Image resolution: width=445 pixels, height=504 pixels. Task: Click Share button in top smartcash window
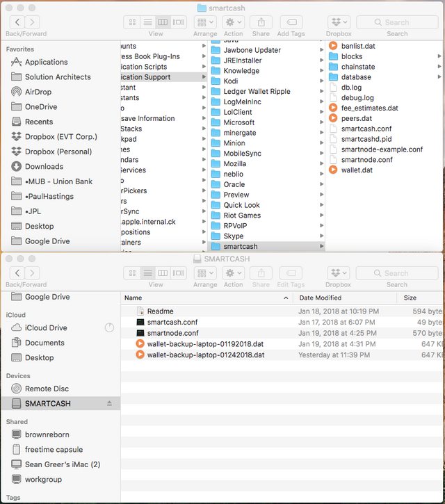click(x=261, y=22)
